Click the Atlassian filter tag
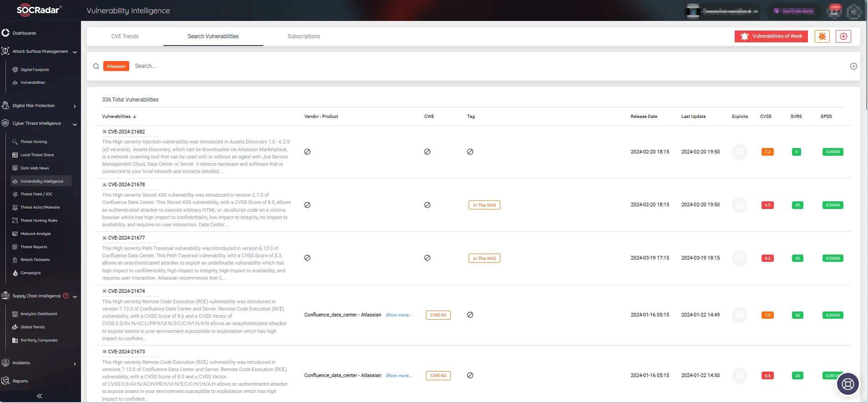The image size is (868, 403). [116, 66]
